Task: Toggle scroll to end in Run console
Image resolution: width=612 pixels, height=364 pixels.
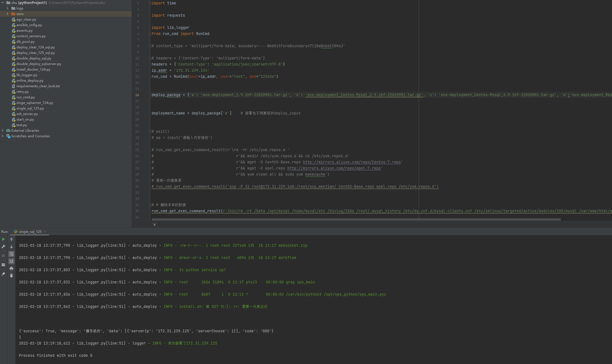Action: (x=11, y=261)
